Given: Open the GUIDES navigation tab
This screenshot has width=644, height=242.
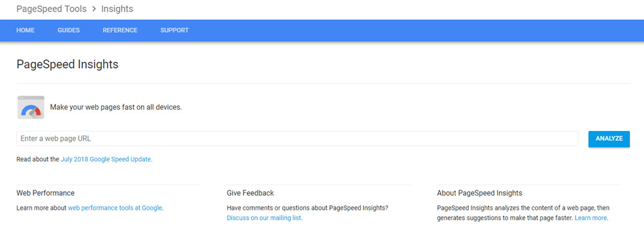Looking at the screenshot, I should 69,30.
